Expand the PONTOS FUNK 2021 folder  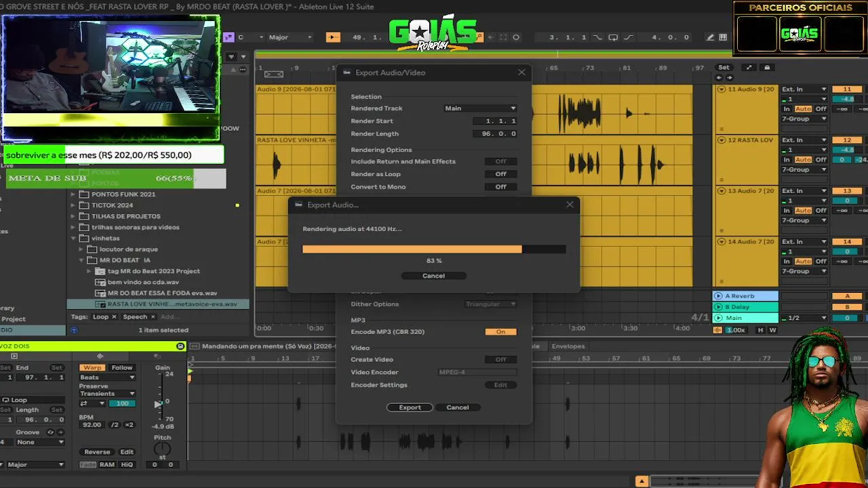click(x=73, y=195)
